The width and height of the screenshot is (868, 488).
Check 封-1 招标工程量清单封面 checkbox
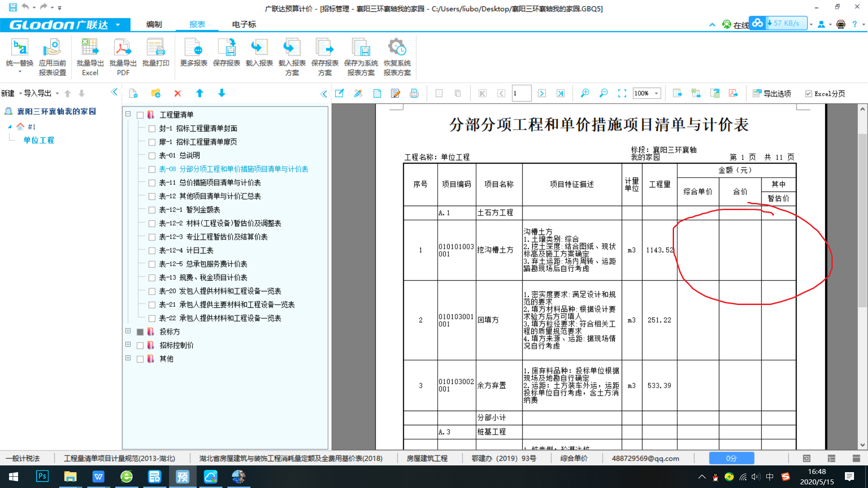(152, 129)
